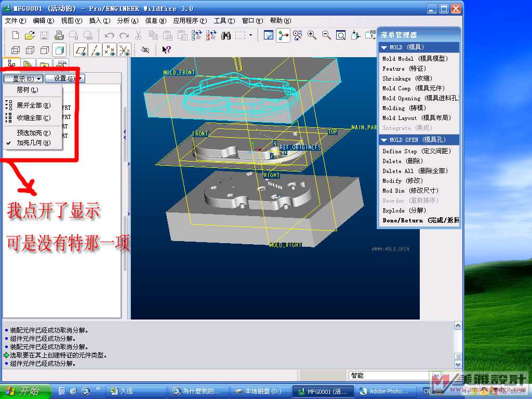Create a new file with the New icon
Viewport: 532px width, 399px height.
click(16, 35)
